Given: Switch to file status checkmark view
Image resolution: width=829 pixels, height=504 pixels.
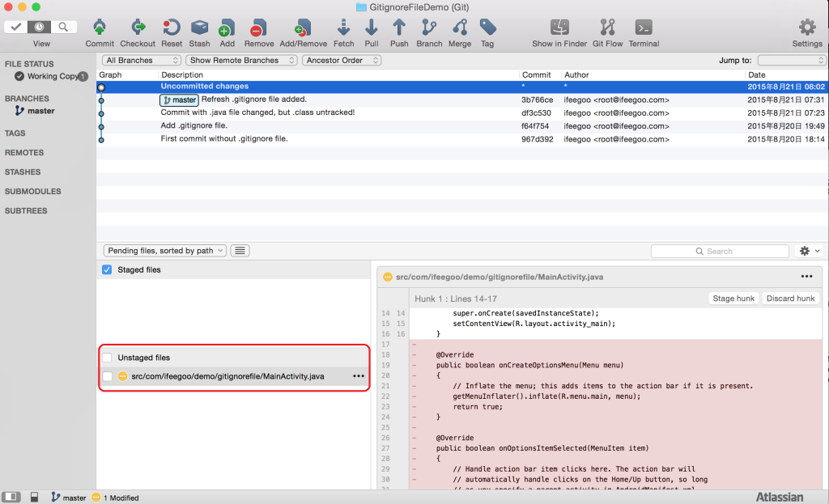Looking at the screenshot, I should (x=16, y=27).
